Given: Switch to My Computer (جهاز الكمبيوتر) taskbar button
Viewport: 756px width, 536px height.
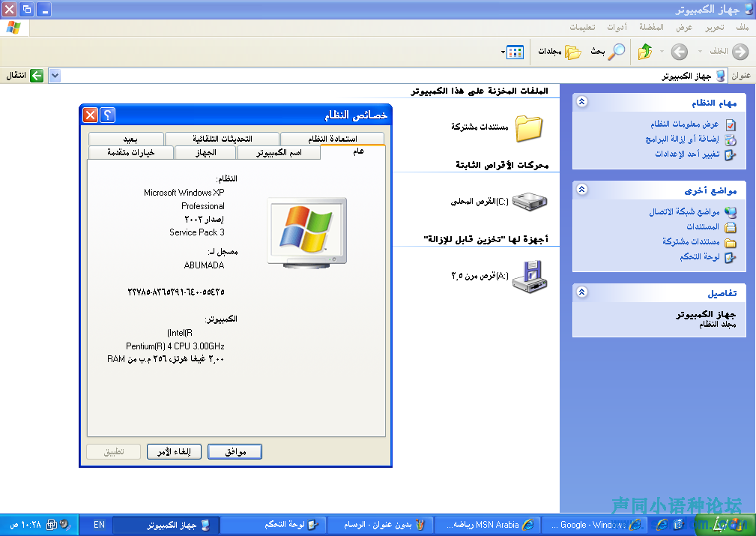Looking at the screenshot, I should (x=166, y=525).
